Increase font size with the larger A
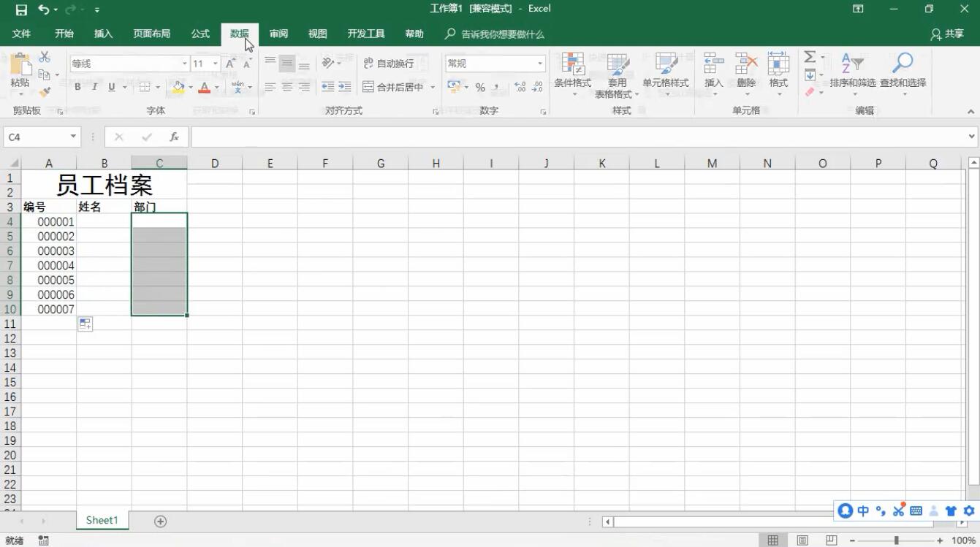 [230, 64]
